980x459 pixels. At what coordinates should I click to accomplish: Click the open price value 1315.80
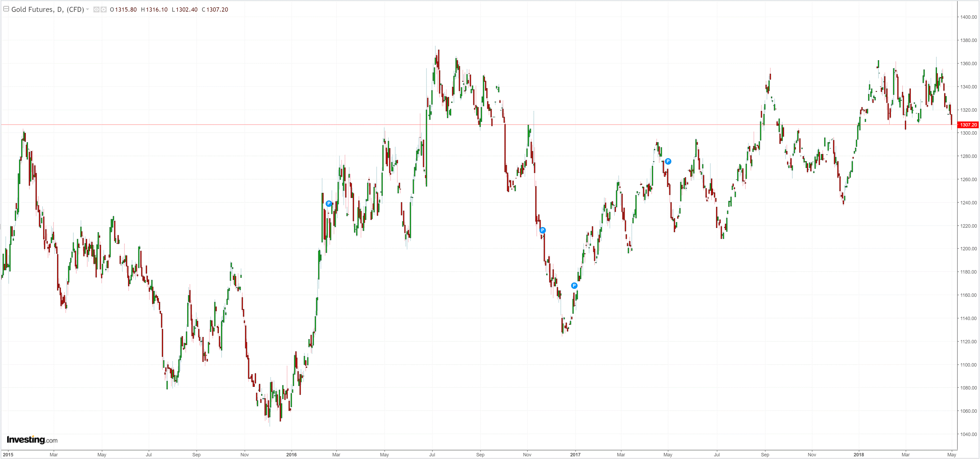pos(126,10)
